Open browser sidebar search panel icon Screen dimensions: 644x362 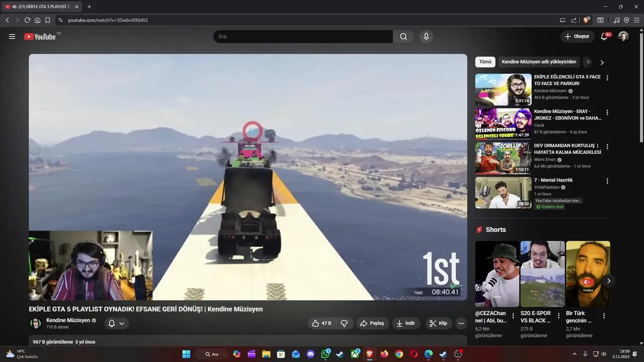(600, 20)
